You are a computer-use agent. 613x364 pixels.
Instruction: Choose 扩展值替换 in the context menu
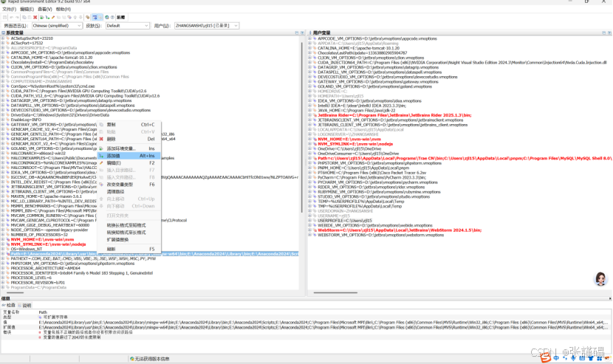click(129, 240)
